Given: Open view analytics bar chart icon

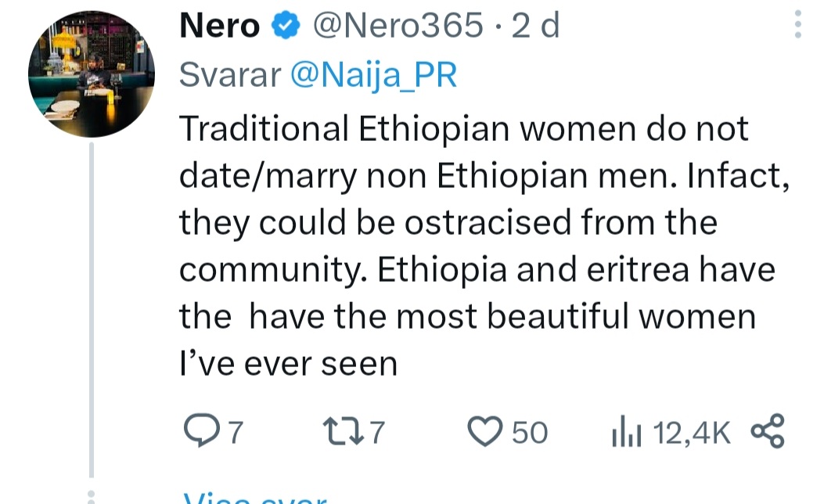Looking at the screenshot, I should [626, 431].
